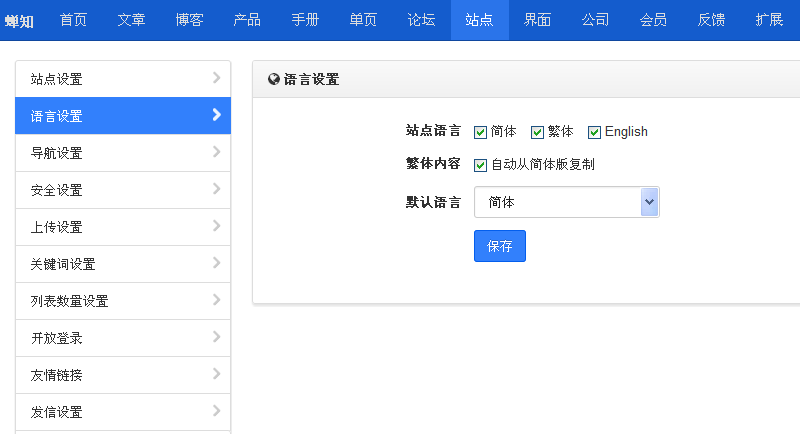This screenshot has height=434, width=800.
Task: Open the 界面 menu
Action: click(537, 20)
